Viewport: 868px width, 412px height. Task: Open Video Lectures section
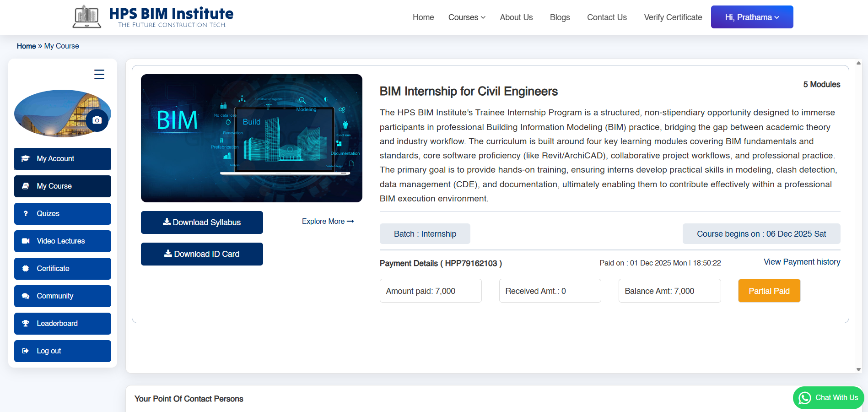coord(63,241)
